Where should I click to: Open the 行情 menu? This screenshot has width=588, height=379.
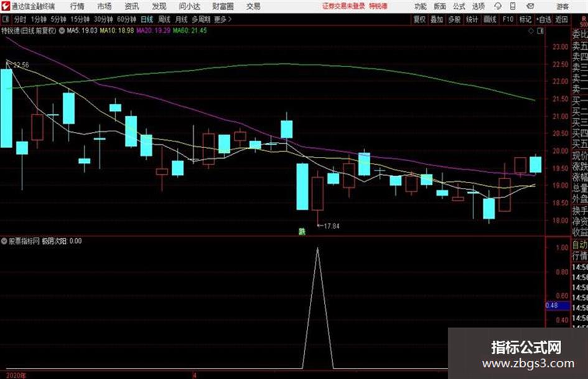[77, 6]
